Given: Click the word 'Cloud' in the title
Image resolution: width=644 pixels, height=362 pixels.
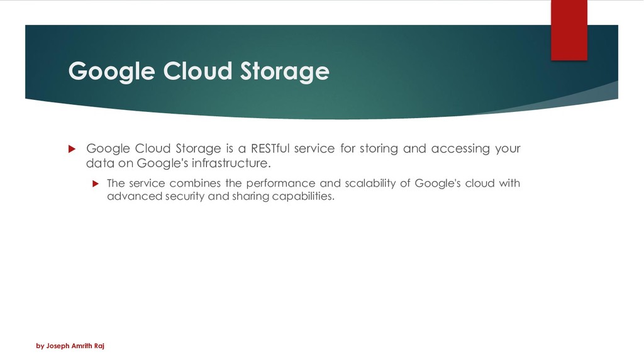Looking at the screenshot, I should [x=197, y=70].
